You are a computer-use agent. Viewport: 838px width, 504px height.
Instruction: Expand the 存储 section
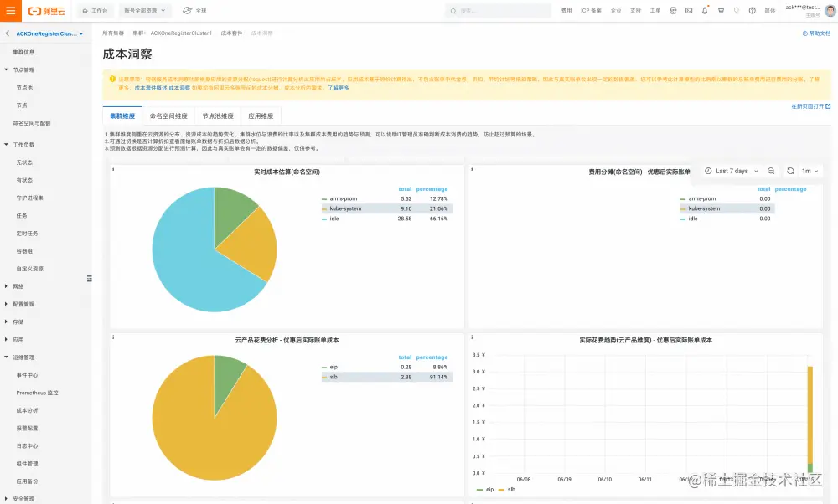tap(6, 322)
